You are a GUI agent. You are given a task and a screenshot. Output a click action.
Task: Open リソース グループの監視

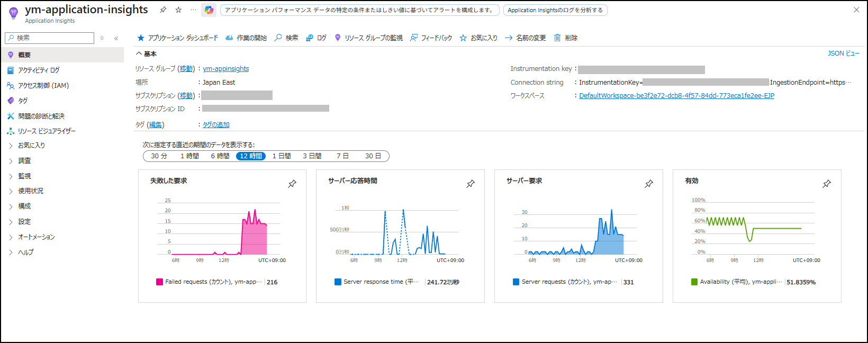(368, 38)
